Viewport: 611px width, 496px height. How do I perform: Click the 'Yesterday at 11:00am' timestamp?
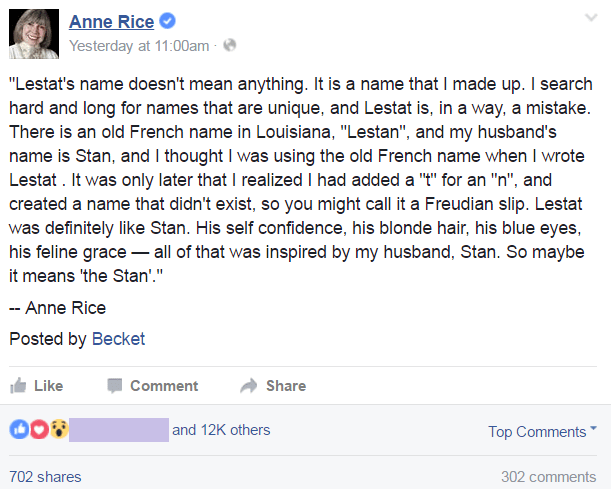[x=139, y=46]
